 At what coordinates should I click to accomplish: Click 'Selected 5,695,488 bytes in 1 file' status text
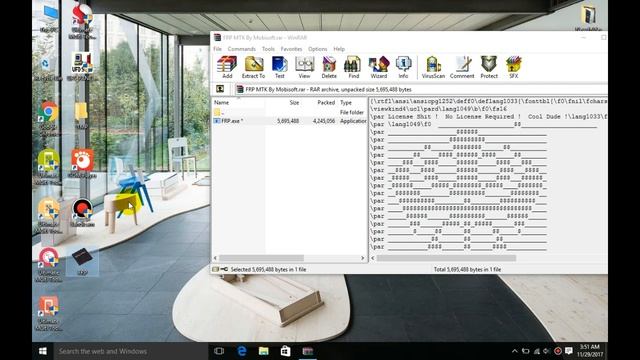268,269
